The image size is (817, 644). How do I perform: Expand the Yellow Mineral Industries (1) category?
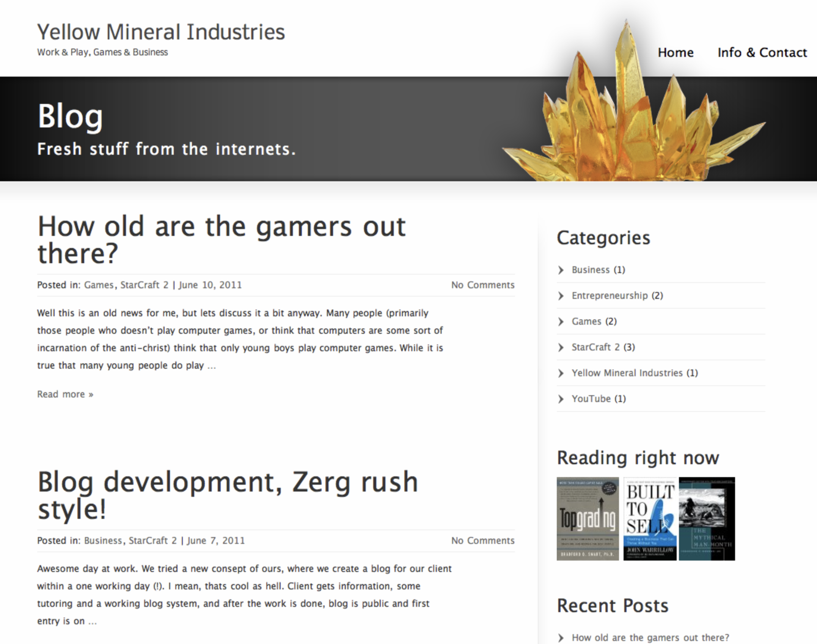pyautogui.click(x=635, y=373)
